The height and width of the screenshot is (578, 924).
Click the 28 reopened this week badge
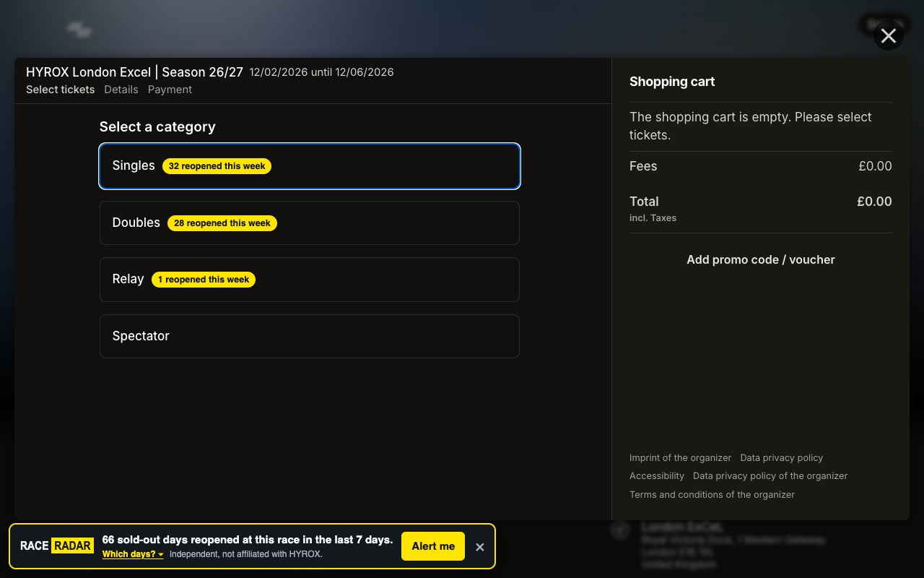click(222, 223)
